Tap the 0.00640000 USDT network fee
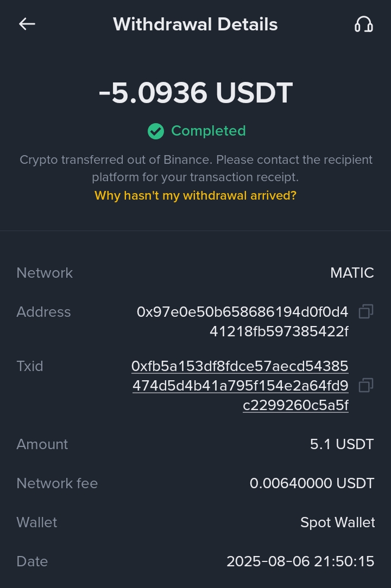 click(312, 483)
